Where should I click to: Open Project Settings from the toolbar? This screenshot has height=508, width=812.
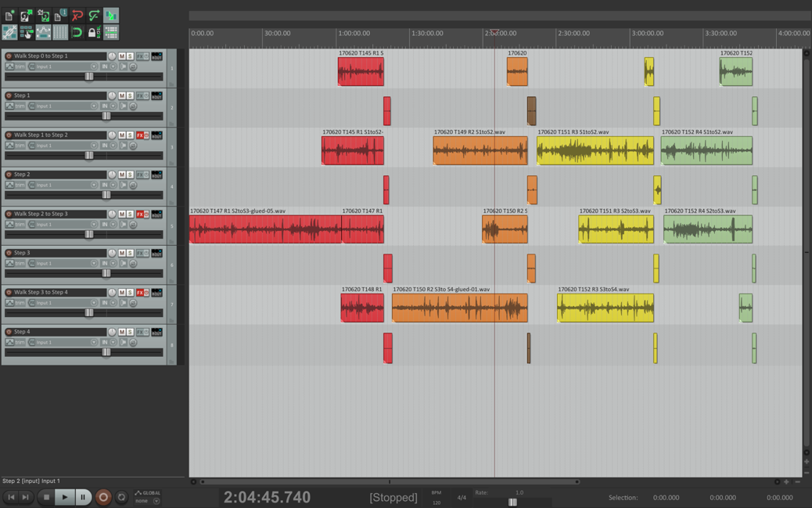[x=59, y=16]
